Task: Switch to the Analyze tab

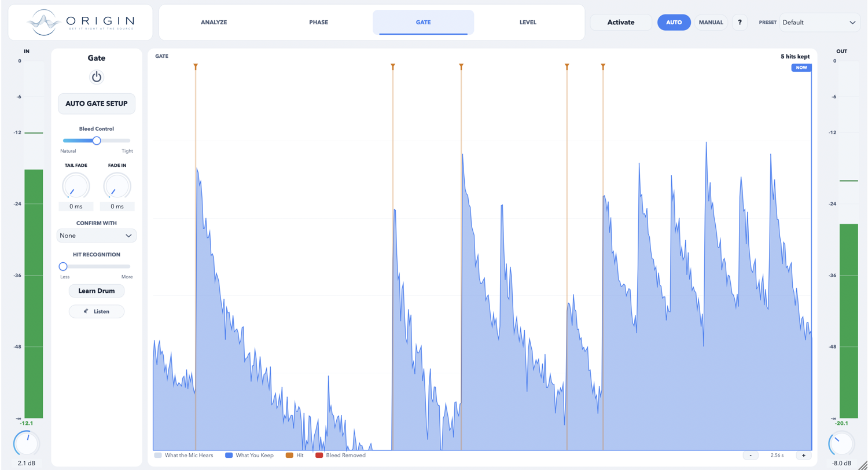Action: click(214, 23)
